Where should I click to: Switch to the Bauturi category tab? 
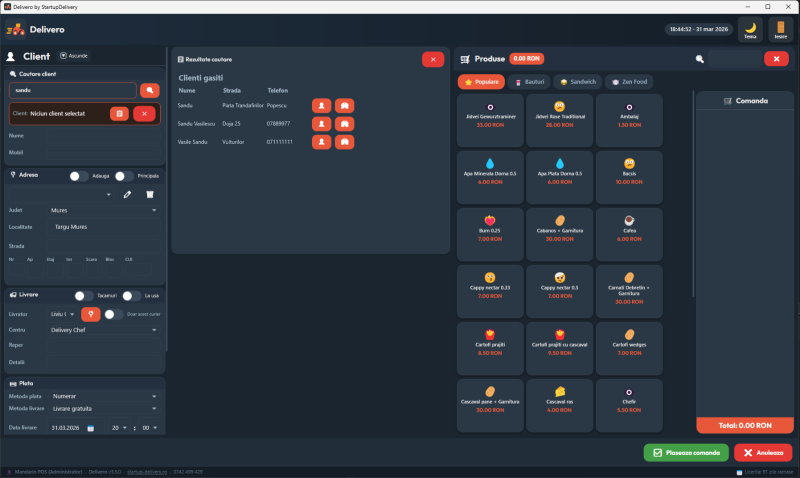tap(529, 81)
